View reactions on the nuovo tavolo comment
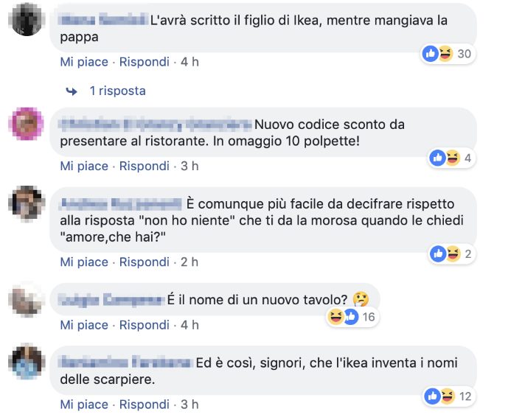Screen dimensions: 511x420 [352, 316]
